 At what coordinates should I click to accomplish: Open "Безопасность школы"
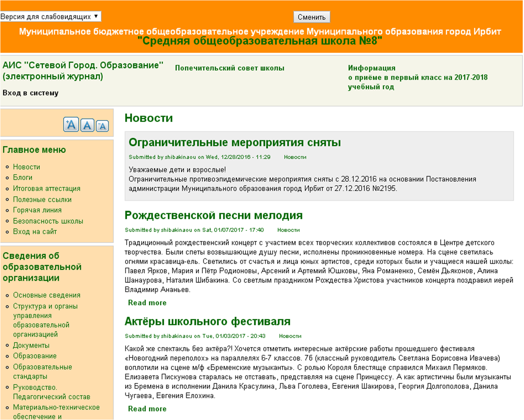[48, 221]
